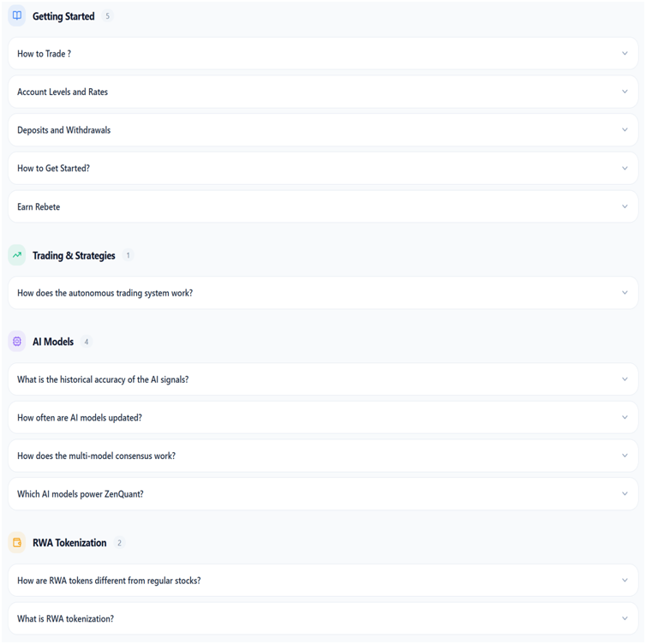This screenshot has height=644, width=646.
Task: Expand multi-model consensus question
Action: click(x=323, y=456)
